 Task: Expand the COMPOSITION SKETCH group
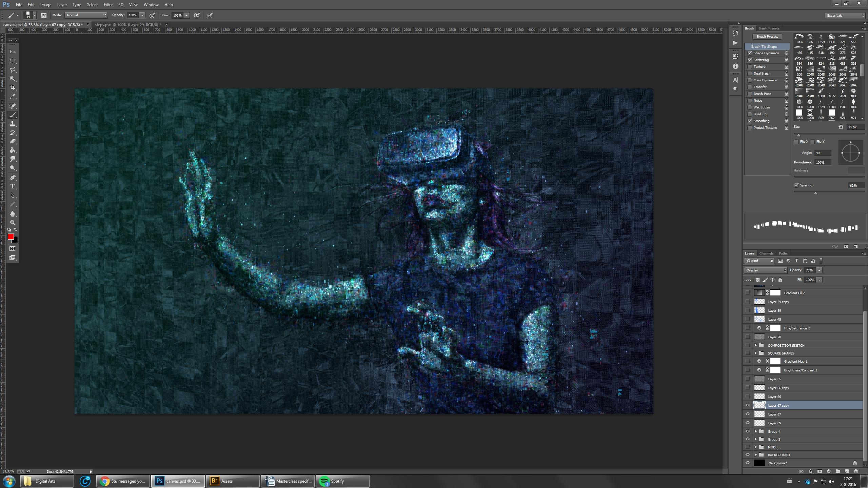755,345
